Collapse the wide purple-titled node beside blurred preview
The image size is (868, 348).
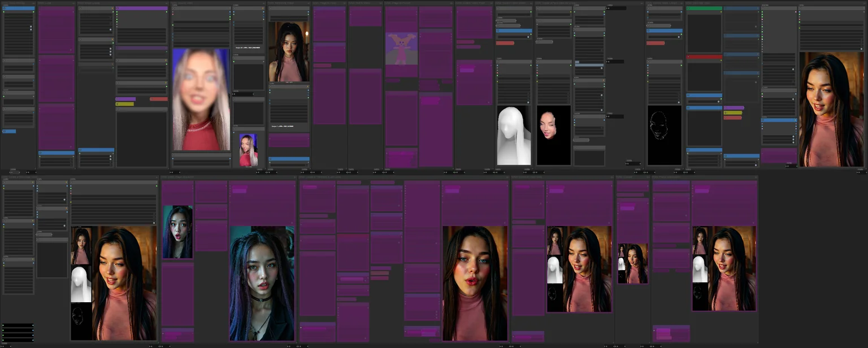point(118,9)
